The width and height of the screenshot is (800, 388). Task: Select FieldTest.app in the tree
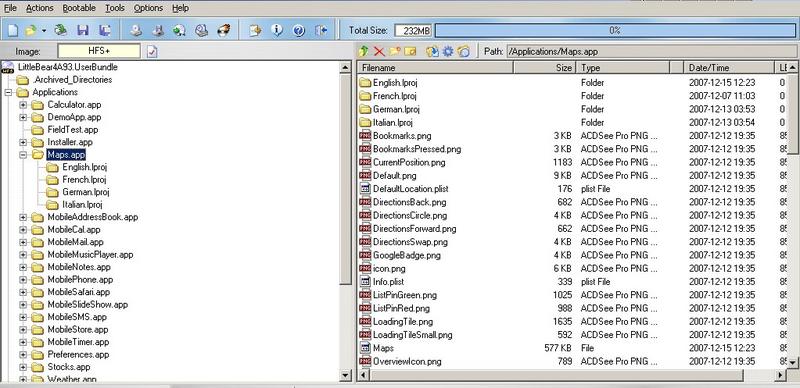pos(72,130)
